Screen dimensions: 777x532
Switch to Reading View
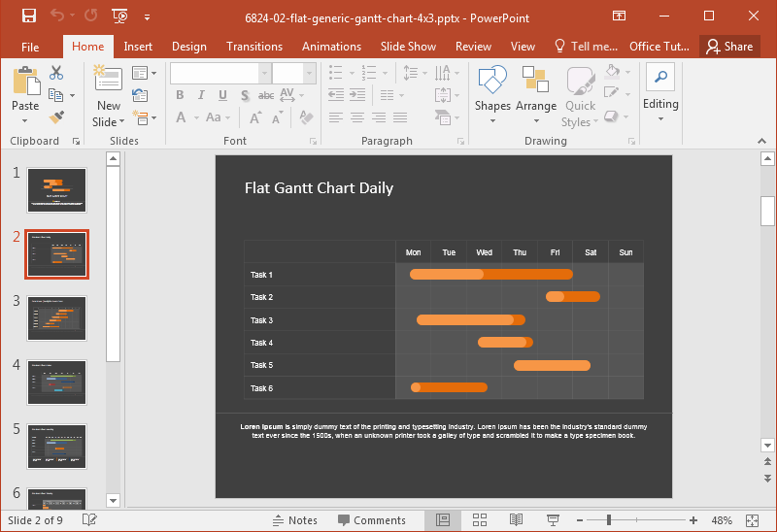[x=517, y=520]
